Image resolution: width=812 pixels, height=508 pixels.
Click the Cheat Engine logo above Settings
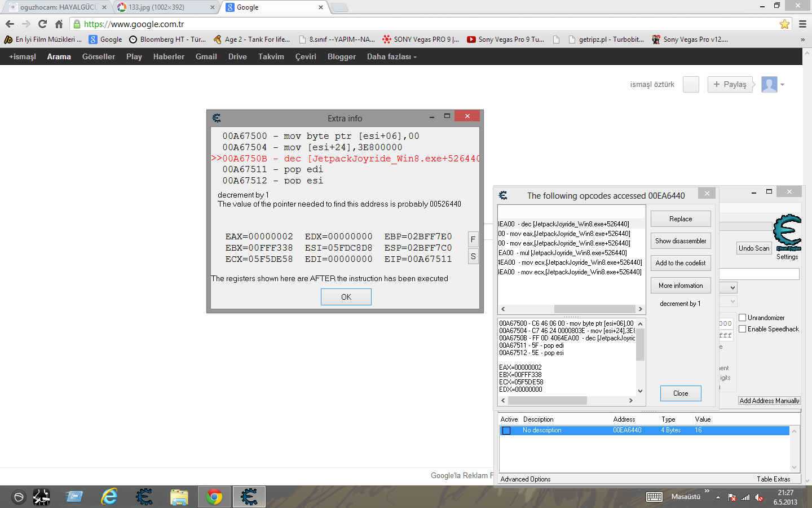tap(787, 233)
